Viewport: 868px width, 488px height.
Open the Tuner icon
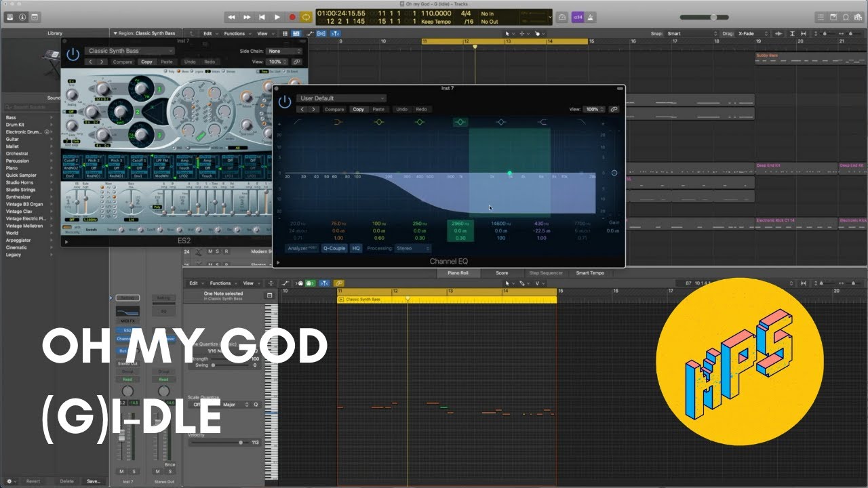pyautogui.click(x=561, y=17)
